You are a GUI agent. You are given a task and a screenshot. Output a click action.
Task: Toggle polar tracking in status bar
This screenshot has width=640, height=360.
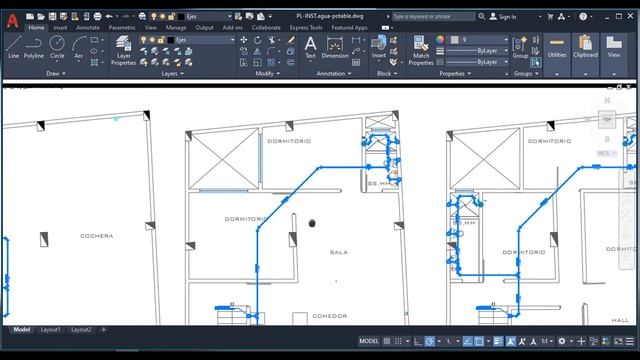[x=429, y=341]
